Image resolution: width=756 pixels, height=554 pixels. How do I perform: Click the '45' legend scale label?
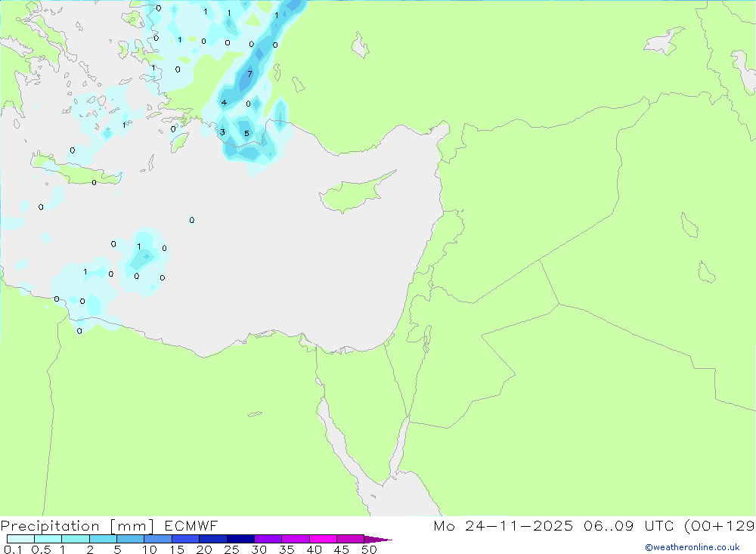(342, 549)
